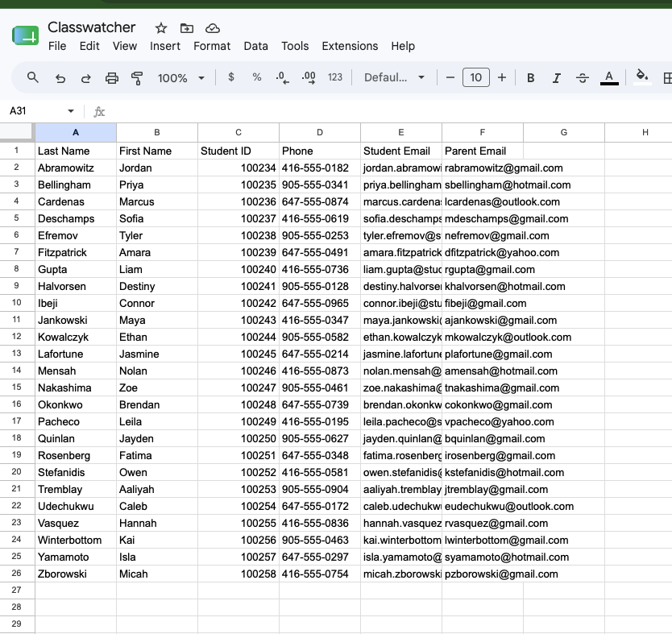Screen dimensions: 672x634
Task: Click the Classwatcher document title
Action: click(x=91, y=27)
